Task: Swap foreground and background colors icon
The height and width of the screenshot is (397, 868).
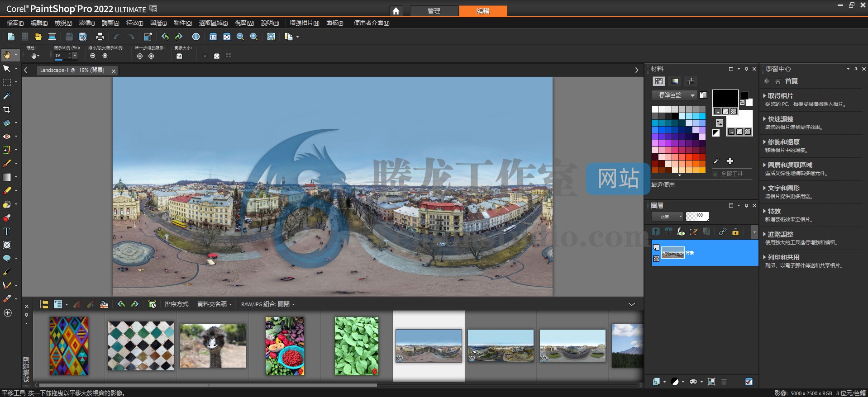Action: point(720,123)
